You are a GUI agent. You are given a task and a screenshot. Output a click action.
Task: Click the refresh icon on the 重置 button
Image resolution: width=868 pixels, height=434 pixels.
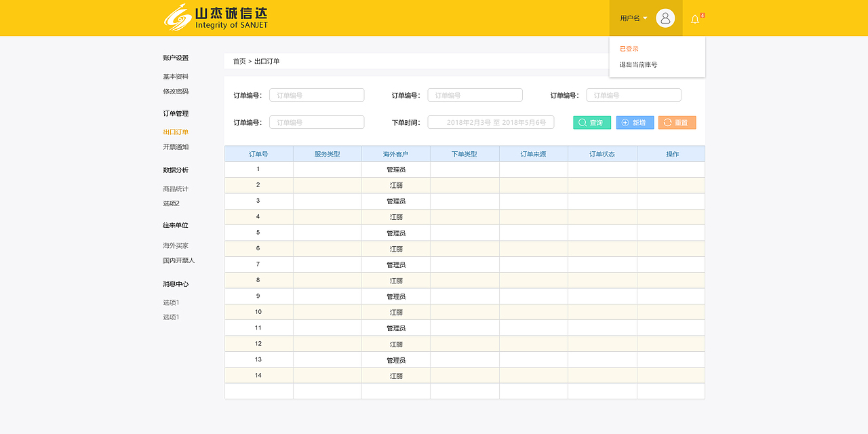point(667,123)
